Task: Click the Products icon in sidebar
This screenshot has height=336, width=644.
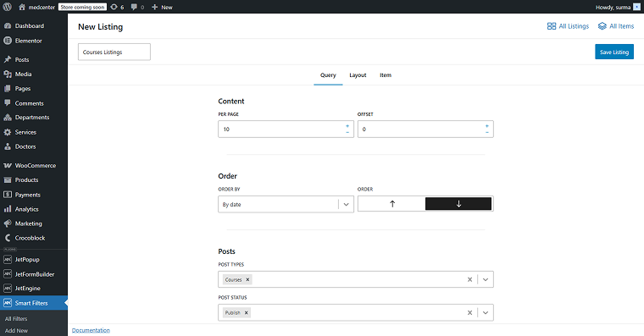Action: pyautogui.click(x=8, y=180)
